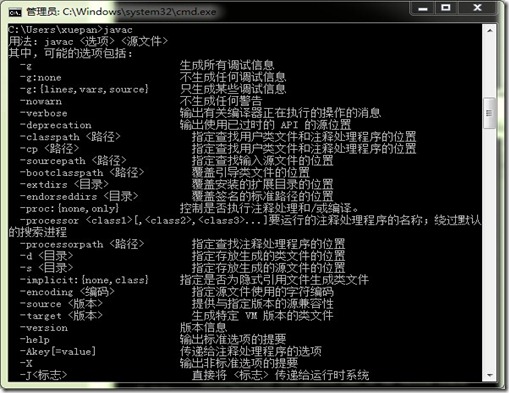Click the -d <目录> option text

point(47,256)
